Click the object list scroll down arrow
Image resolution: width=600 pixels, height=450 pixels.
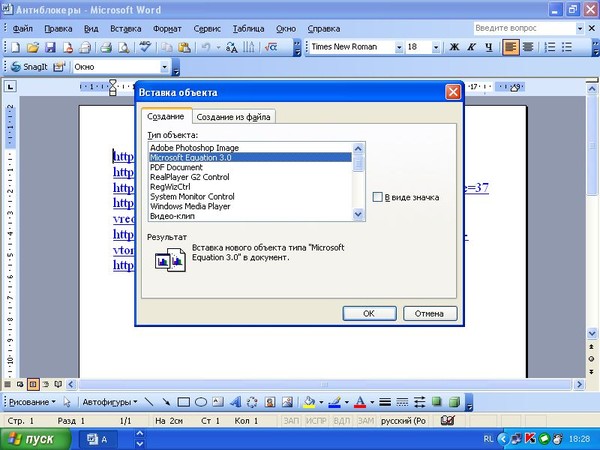tap(358, 214)
